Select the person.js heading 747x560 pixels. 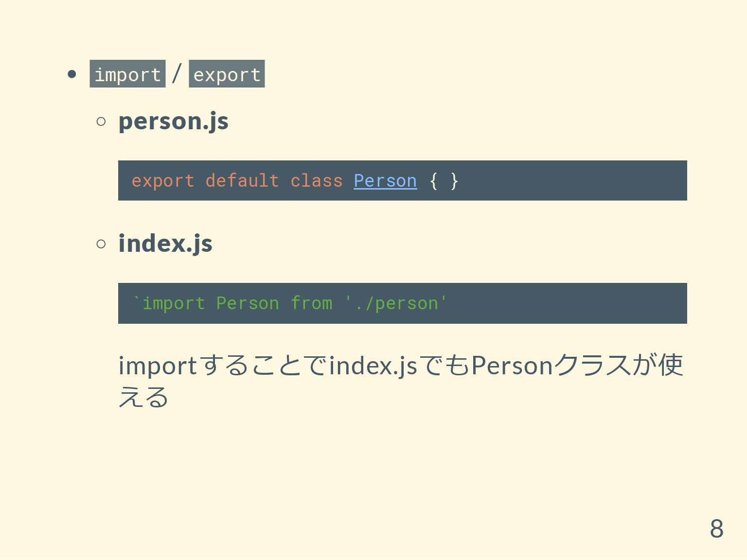(x=173, y=121)
